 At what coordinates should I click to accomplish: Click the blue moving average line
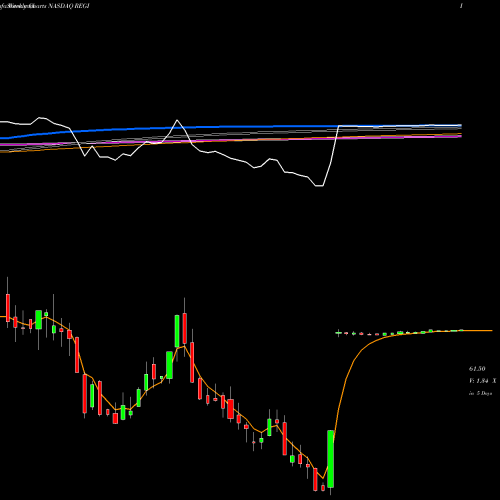pos(231,127)
